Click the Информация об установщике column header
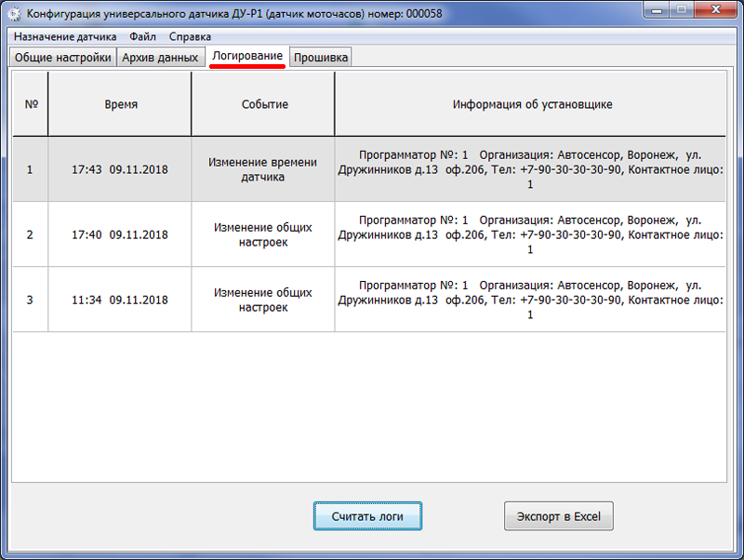 pos(531,104)
